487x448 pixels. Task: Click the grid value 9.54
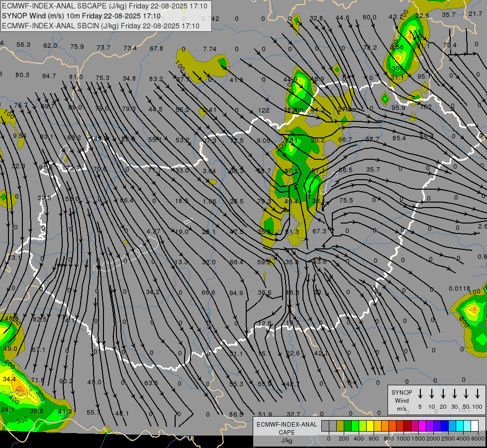19,136
